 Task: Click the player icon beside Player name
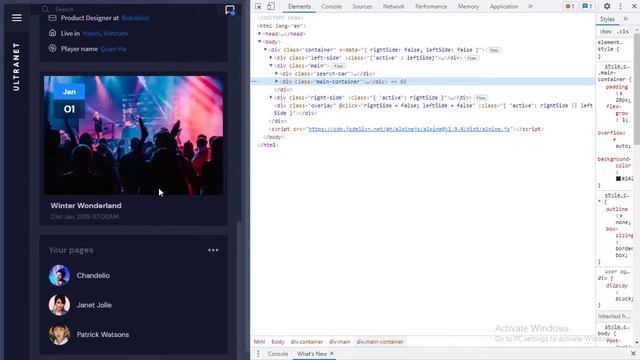coord(53,48)
